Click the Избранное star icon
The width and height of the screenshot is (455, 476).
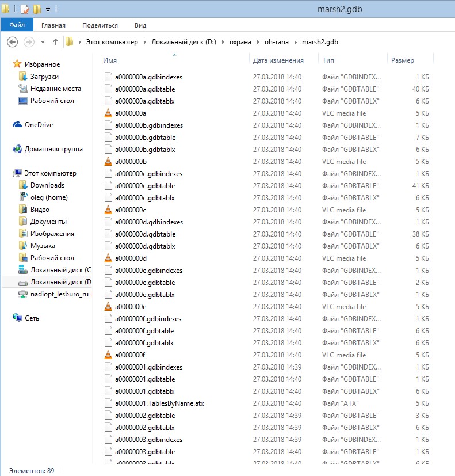tap(17, 64)
